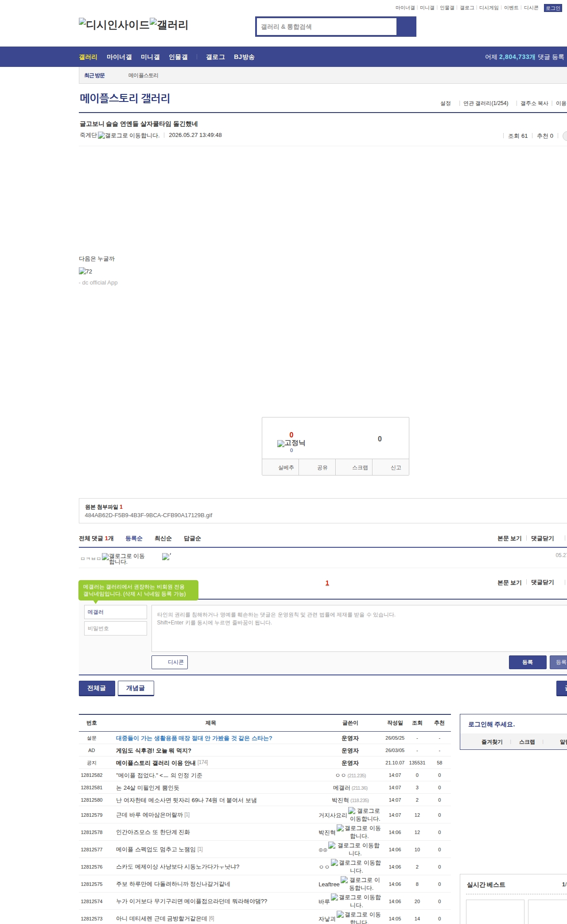This screenshot has width=567, height=924.
Task: Click 본문 보기 beside comment page number 1
Action: (x=509, y=582)
